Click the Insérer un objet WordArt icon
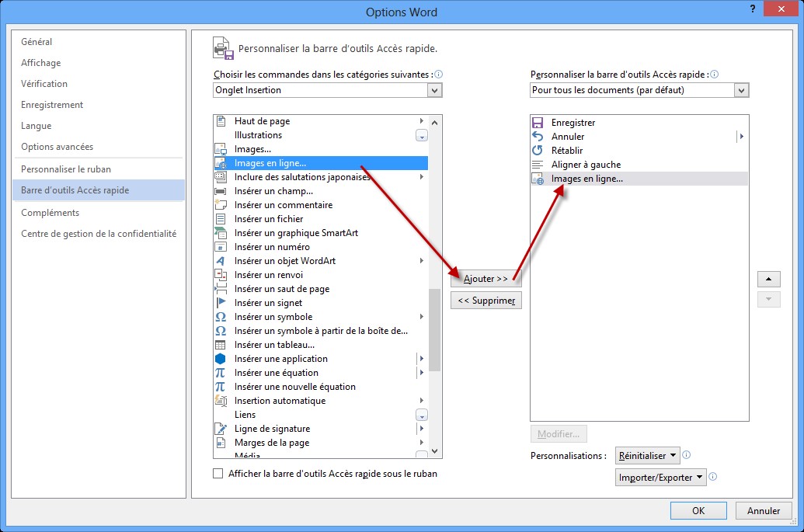This screenshot has width=804, height=532. point(221,261)
